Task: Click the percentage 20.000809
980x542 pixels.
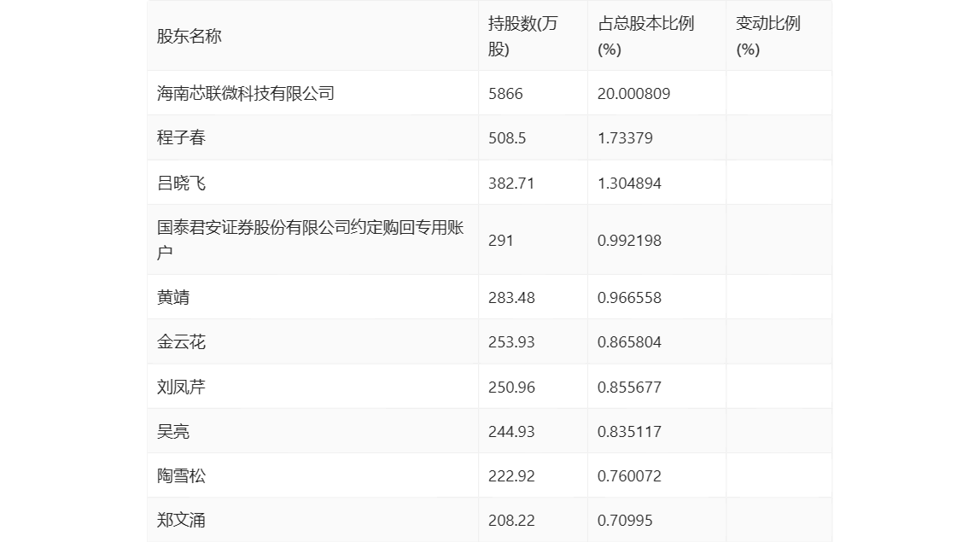Action: click(633, 94)
